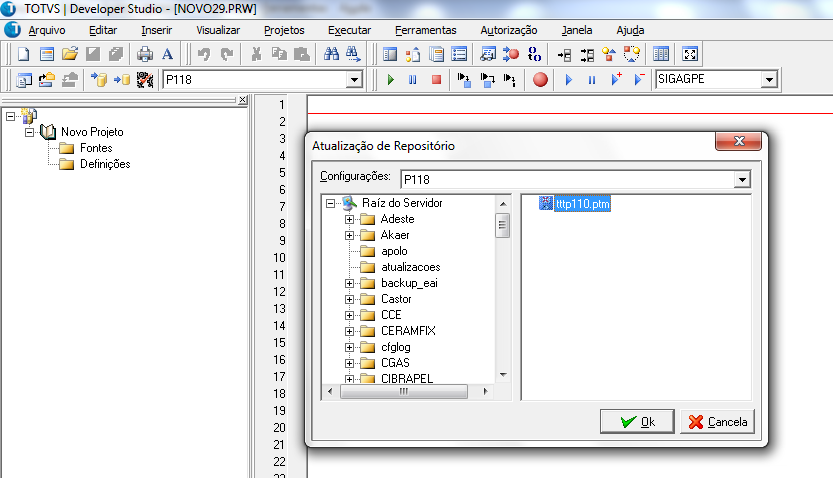Viewport: 833px width, 478px height.
Task: Create a new file with the blank page icon
Action: tap(23, 54)
